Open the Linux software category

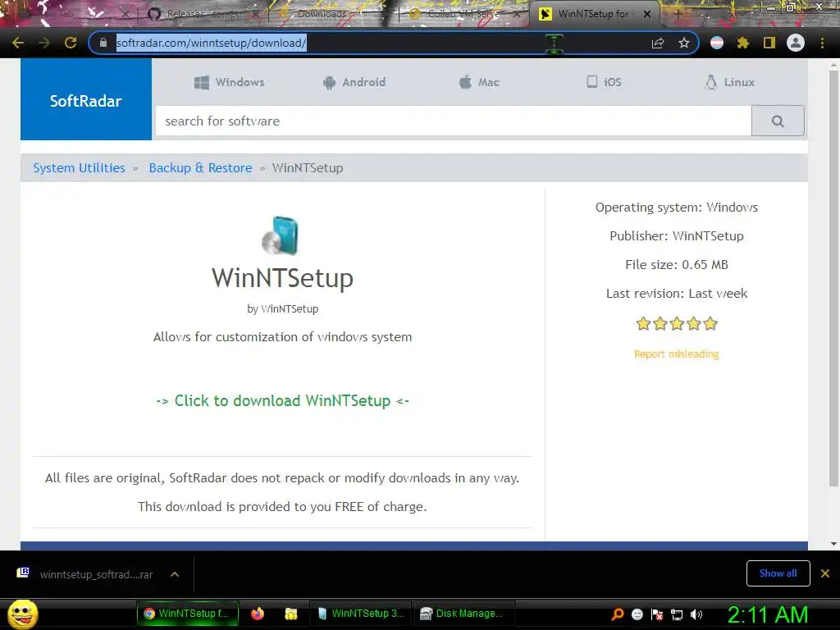729,82
